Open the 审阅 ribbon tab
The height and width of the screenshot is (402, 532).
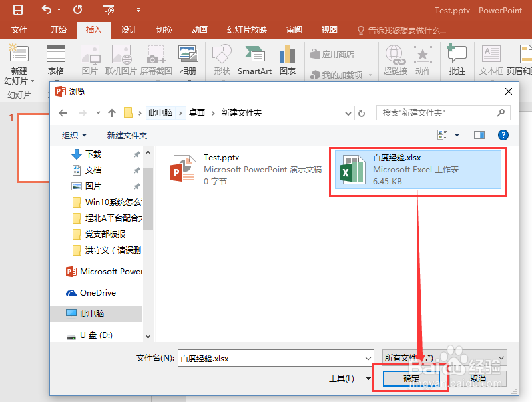pos(294,30)
